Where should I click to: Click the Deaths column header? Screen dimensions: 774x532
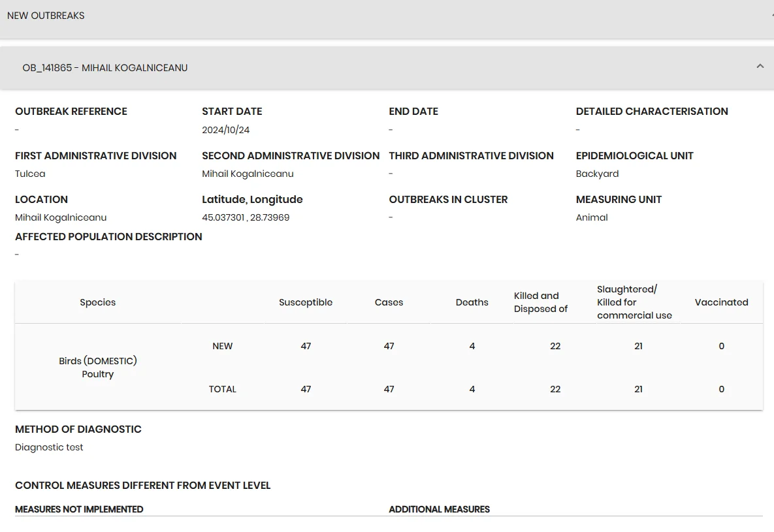coord(472,302)
